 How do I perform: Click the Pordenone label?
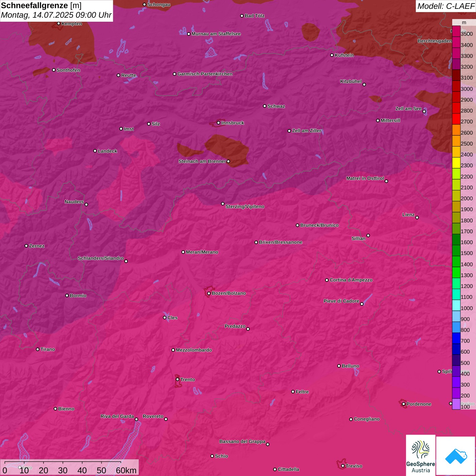(419, 404)
